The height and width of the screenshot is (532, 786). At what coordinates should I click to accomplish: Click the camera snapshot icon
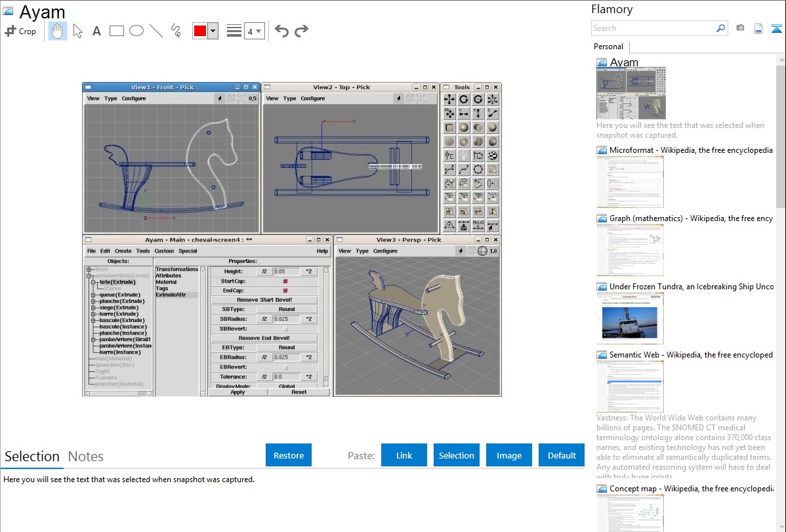740,28
